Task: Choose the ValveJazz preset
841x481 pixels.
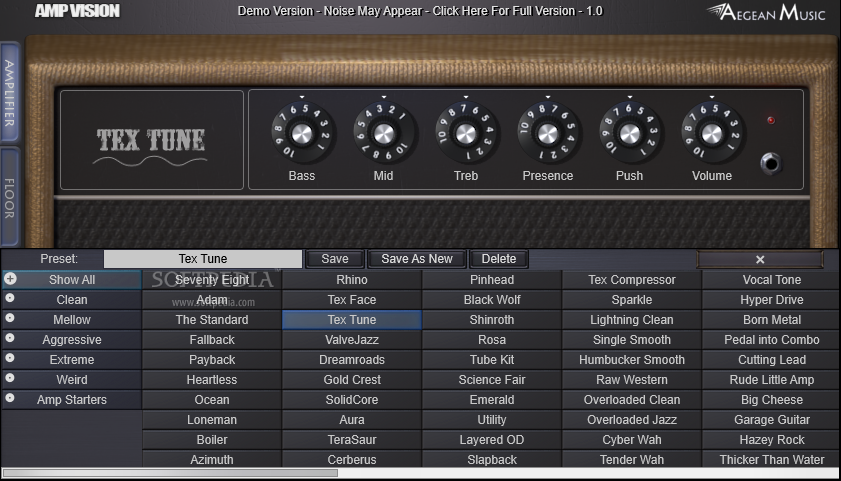Action: click(x=352, y=340)
